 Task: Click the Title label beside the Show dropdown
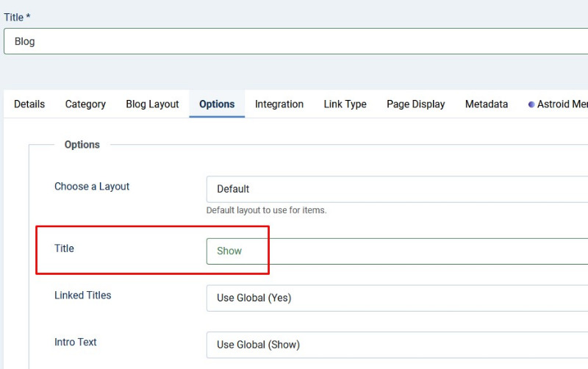point(64,248)
